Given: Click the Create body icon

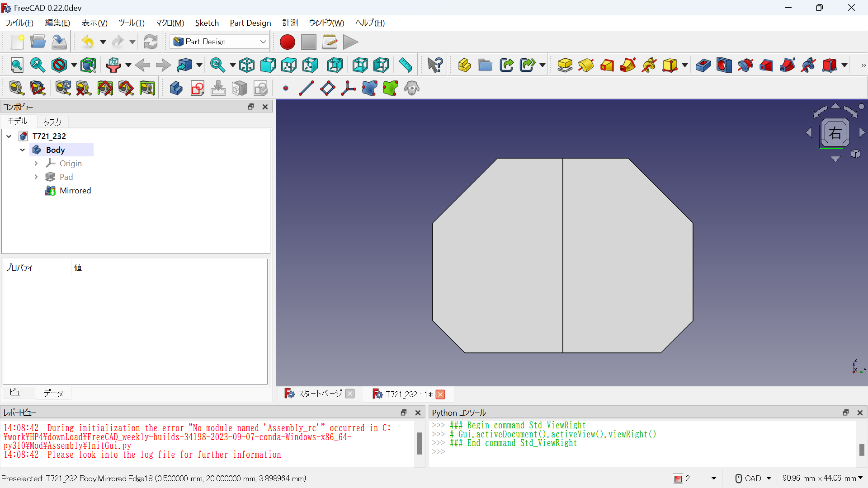Looking at the screenshot, I should 176,89.
